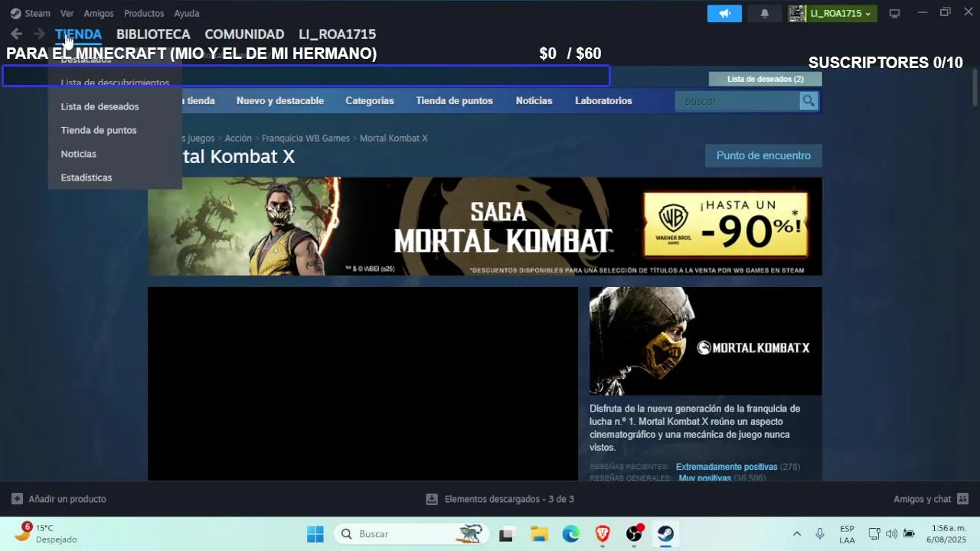980x551 pixels.
Task: Open the downloads tray icon
Action: point(432,499)
